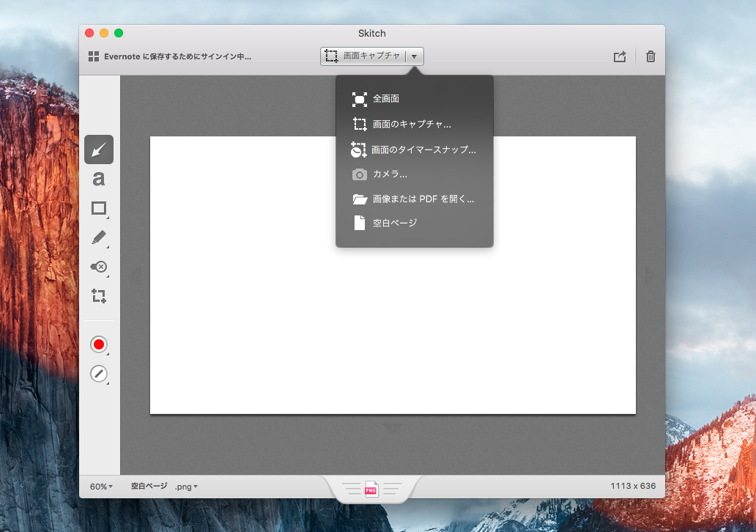756x532 pixels.
Task: Open the red color picker
Action: coord(99,344)
